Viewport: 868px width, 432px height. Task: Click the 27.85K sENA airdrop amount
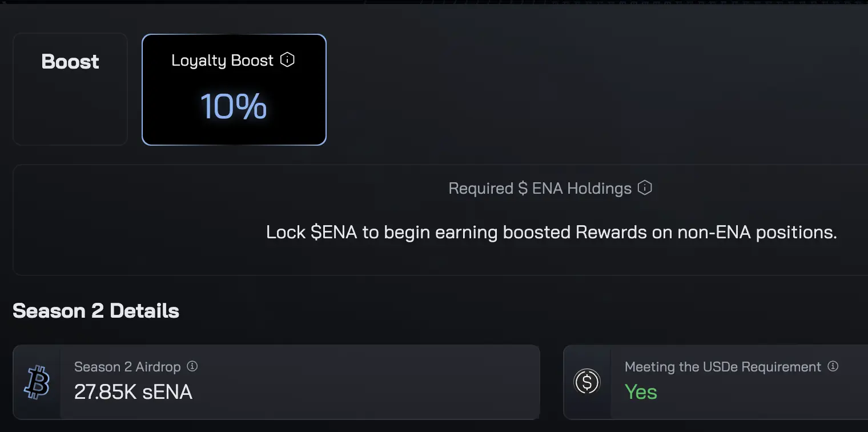coord(133,392)
